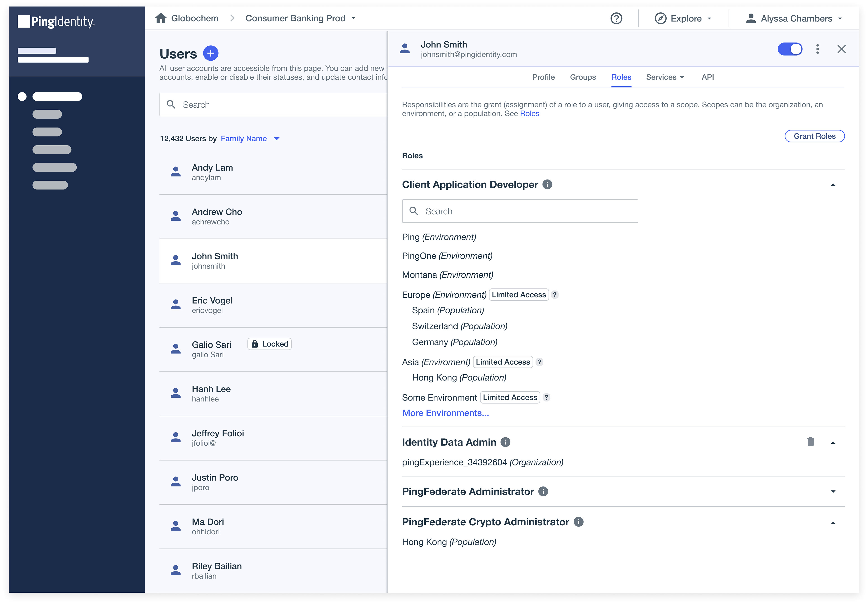Image resolution: width=868 pixels, height=604 pixels.
Task: Click the role environments search field
Action: [520, 211]
